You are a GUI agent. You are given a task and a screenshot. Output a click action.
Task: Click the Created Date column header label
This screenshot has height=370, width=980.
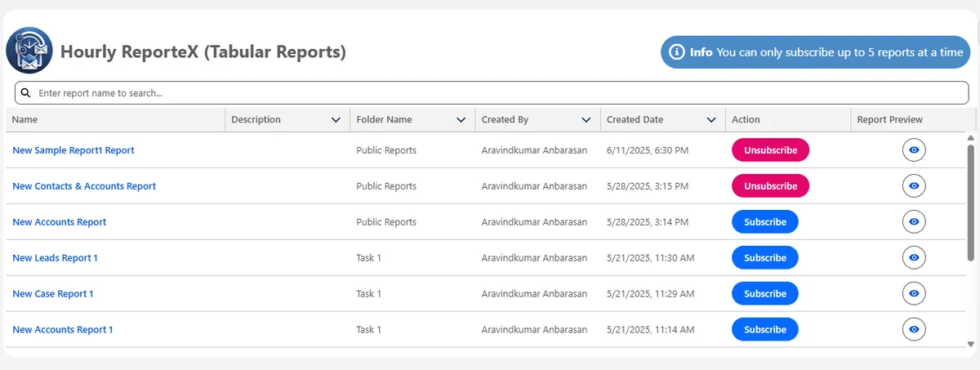[635, 120]
